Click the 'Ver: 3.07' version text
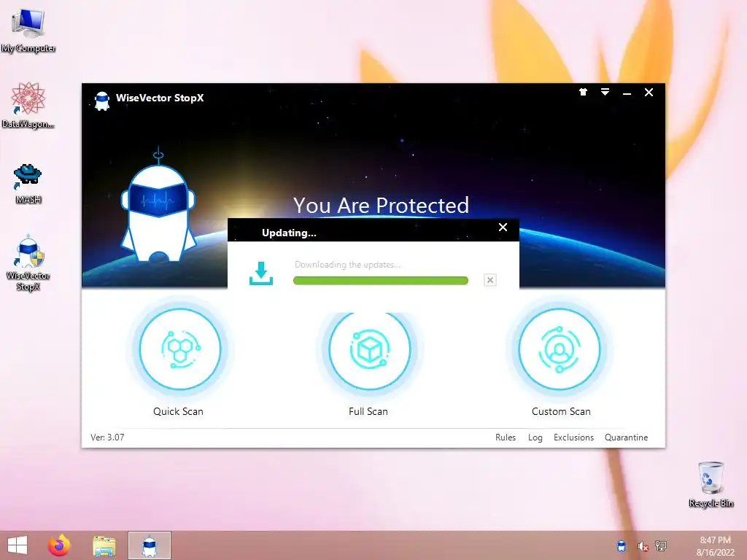This screenshot has width=747, height=560. click(x=108, y=437)
